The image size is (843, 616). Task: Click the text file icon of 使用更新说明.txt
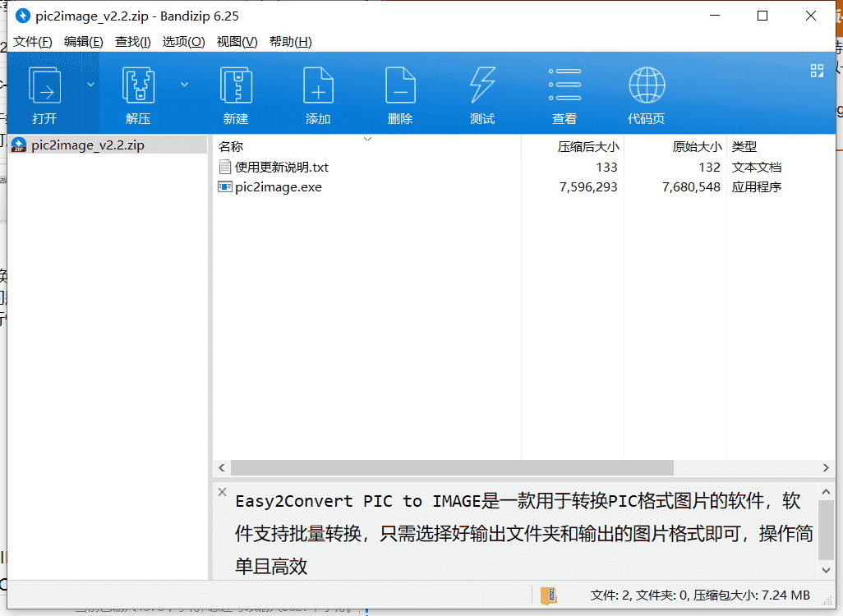(x=225, y=168)
